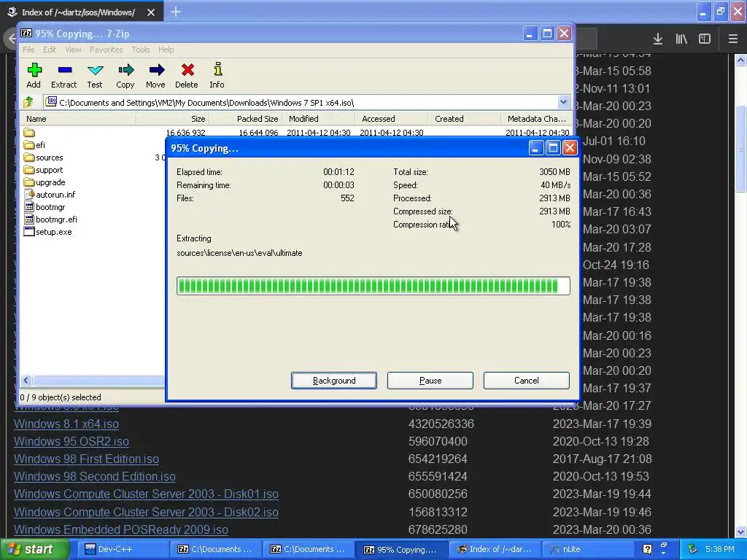Open the Windows 95 OSR2.iso link
747x560 pixels.
[71, 441]
